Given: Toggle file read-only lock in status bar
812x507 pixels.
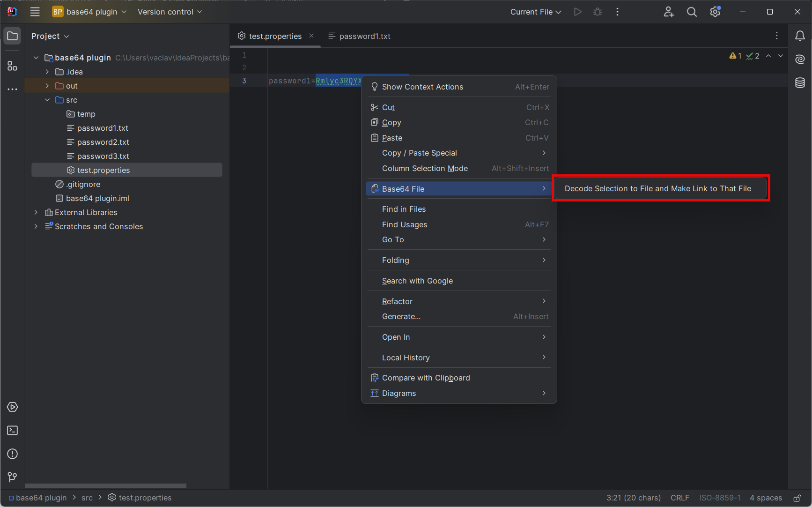Looking at the screenshot, I should [x=797, y=498].
